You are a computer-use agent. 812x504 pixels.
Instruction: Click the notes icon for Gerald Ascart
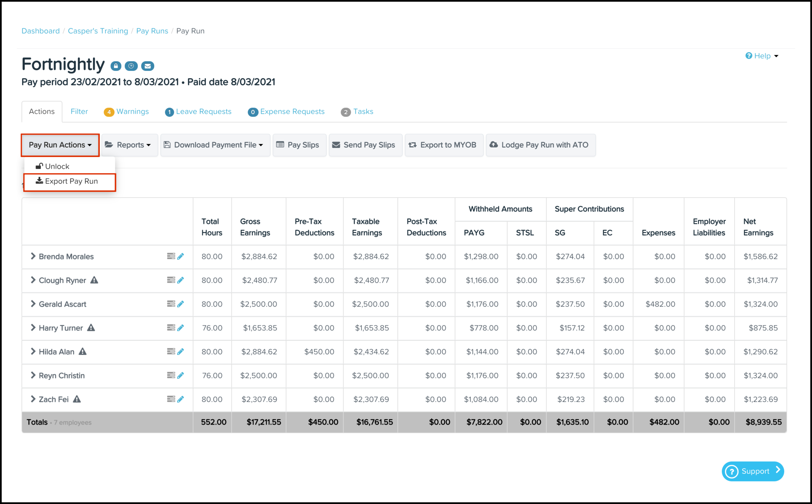(171, 304)
